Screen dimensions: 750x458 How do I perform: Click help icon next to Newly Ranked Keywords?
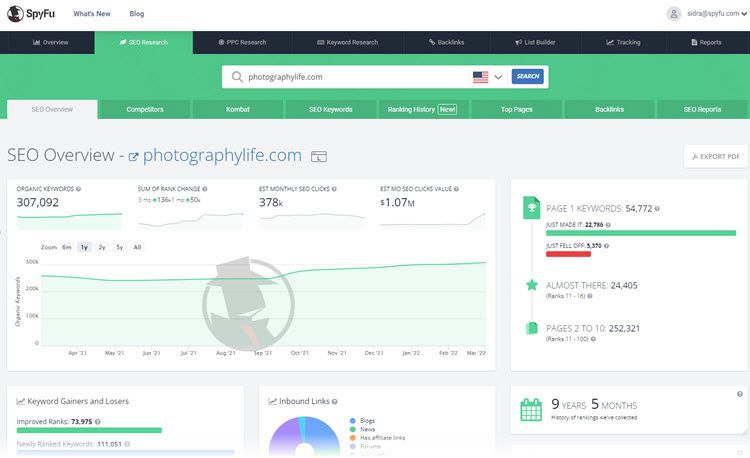pyautogui.click(x=127, y=444)
